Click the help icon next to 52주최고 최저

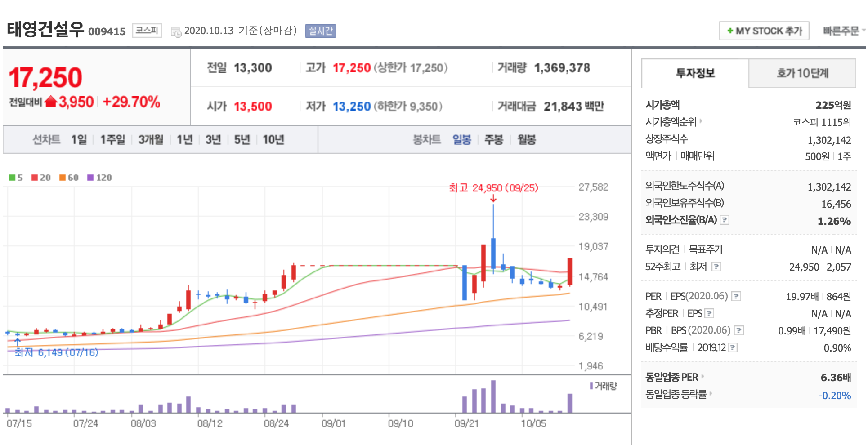[716, 267]
